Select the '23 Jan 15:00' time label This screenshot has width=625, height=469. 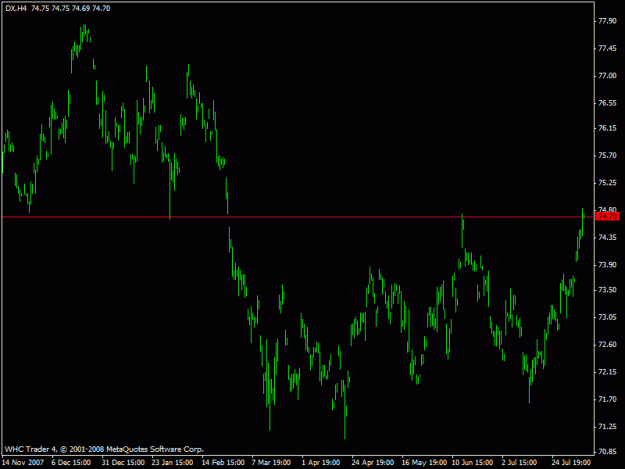tap(173, 463)
